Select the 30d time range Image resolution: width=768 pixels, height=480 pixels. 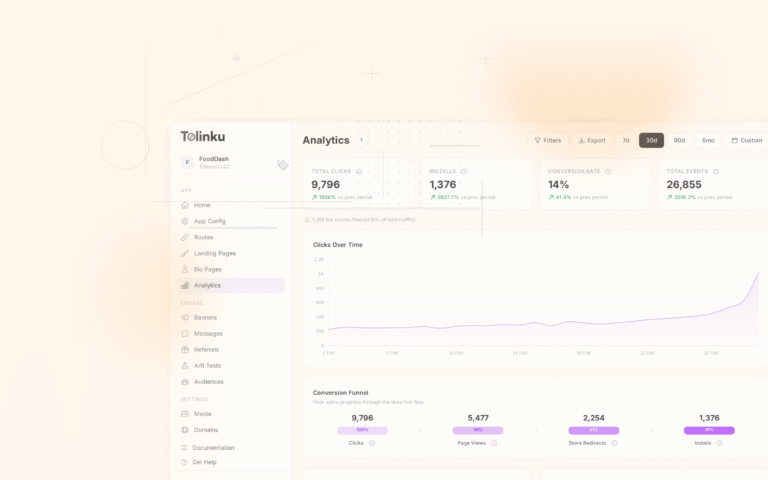coord(651,141)
